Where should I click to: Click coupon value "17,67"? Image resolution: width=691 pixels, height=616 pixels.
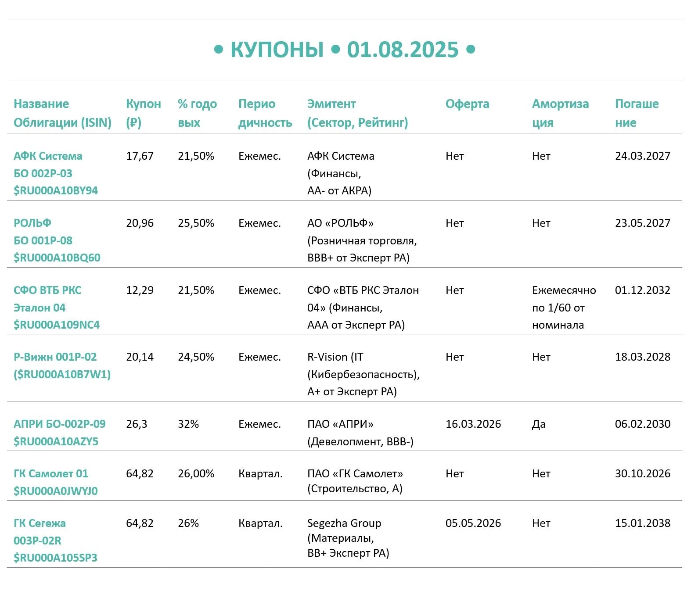pos(140,156)
